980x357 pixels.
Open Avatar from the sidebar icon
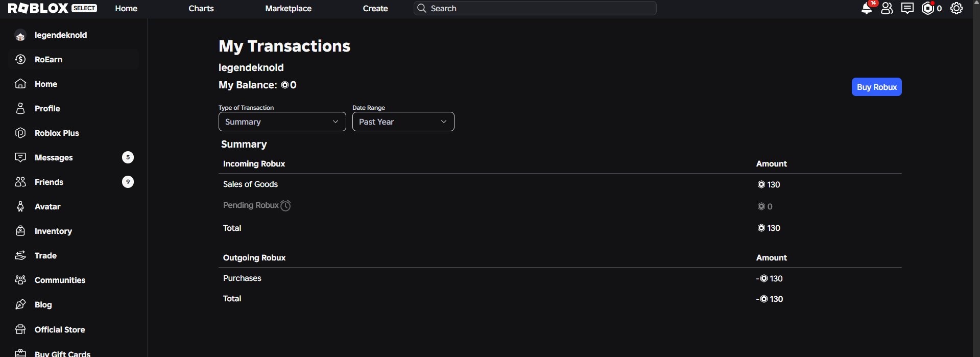pos(20,206)
